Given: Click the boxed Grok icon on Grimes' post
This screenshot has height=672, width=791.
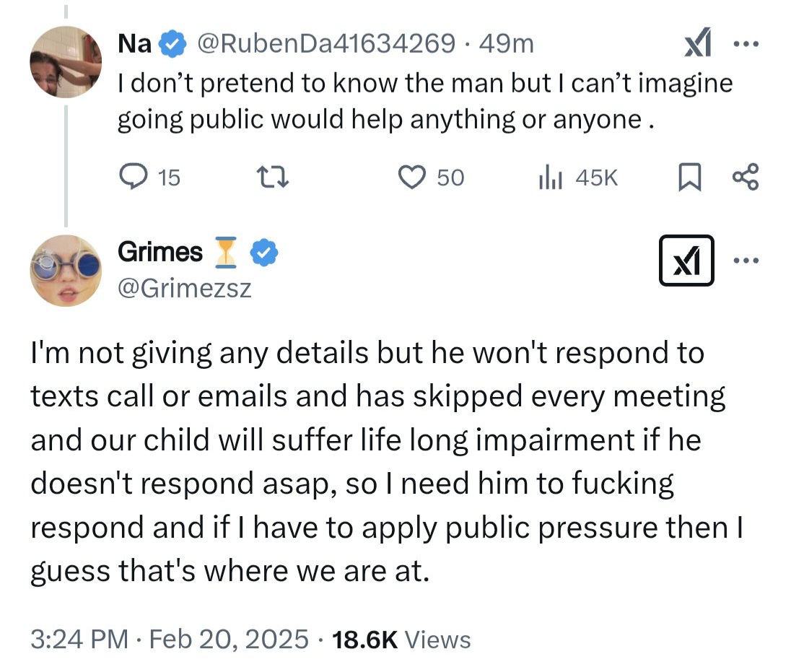Looking at the screenshot, I should point(686,261).
